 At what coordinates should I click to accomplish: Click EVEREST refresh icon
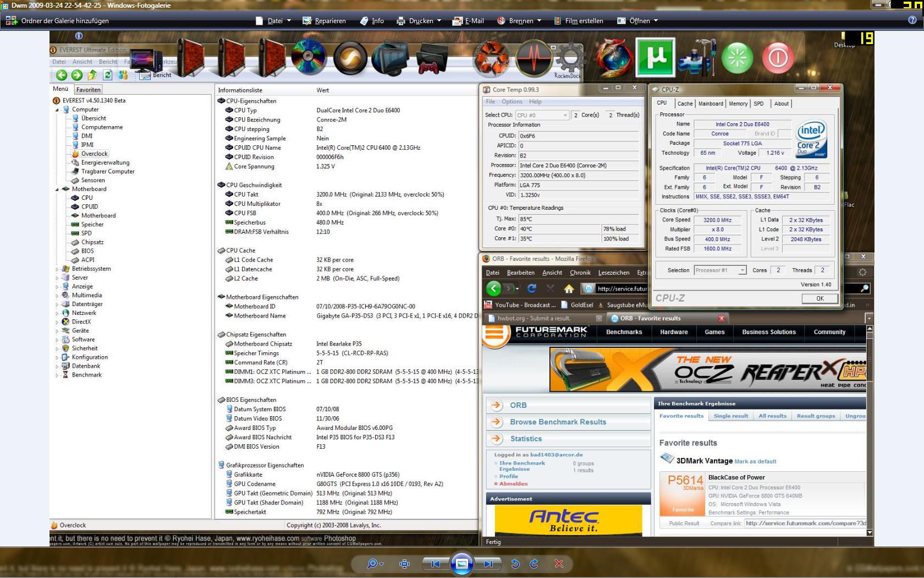108,75
